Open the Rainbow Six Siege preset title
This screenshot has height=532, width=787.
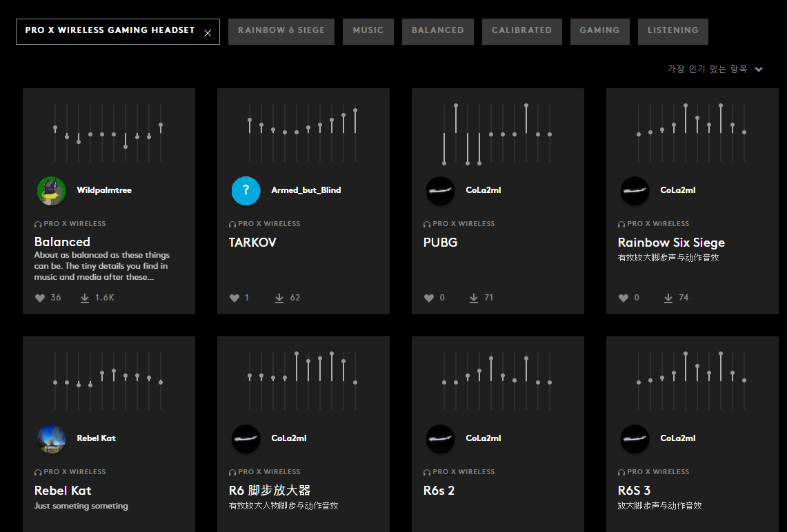coord(671,243)
